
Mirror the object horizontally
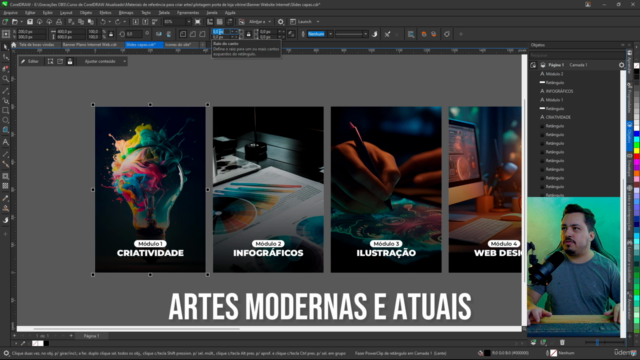159,34
